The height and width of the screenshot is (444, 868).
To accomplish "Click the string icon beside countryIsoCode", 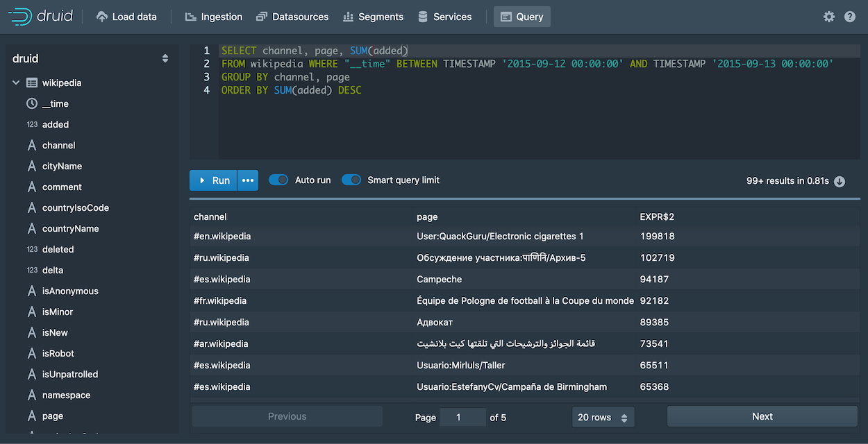I will pos(32,207).
